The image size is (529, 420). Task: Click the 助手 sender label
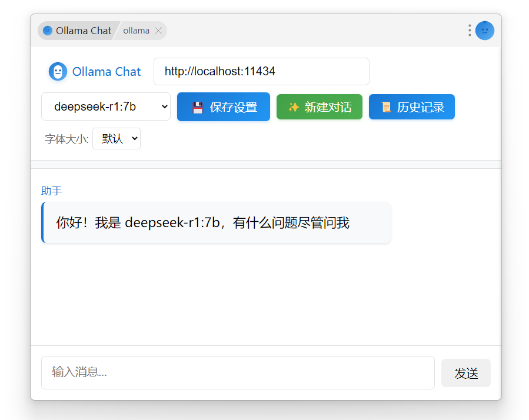pos(52,191)
